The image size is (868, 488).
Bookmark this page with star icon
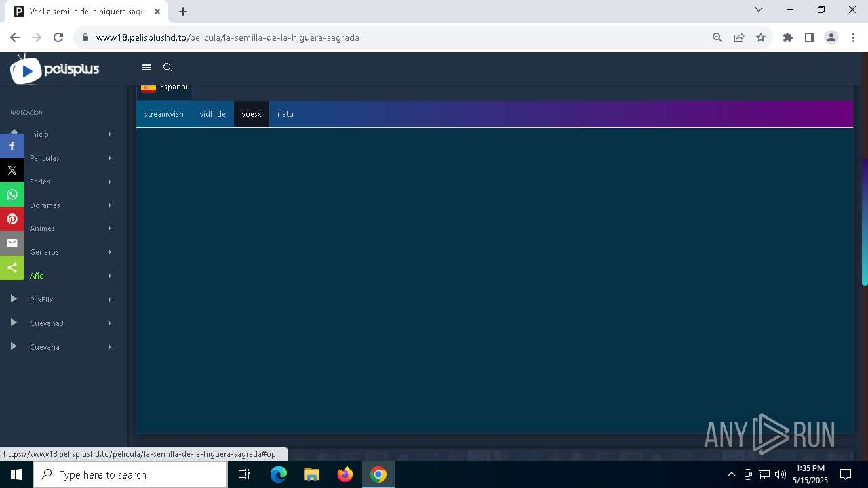[x=761, y=37]
